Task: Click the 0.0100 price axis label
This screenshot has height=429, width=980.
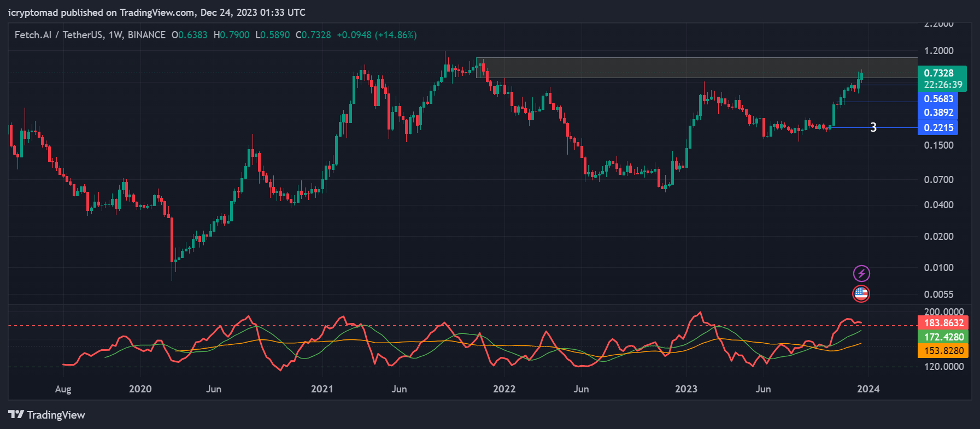Action: coord(938,268)
